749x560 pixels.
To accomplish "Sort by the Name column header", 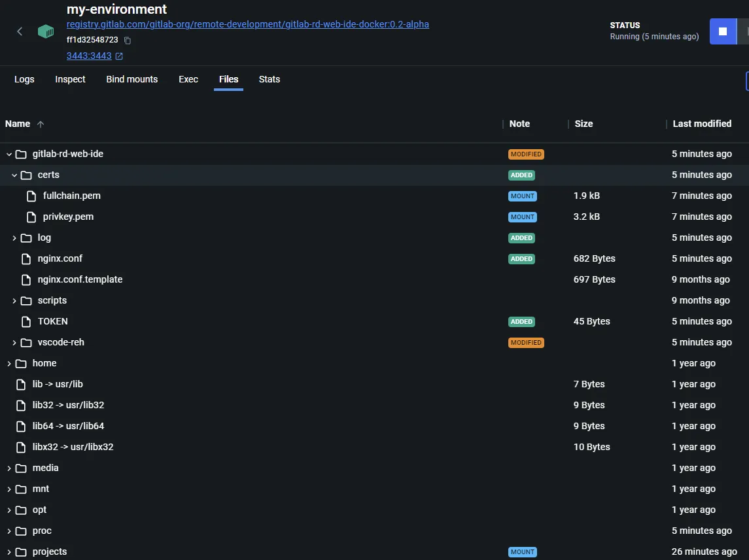I will tap(18, 124).
